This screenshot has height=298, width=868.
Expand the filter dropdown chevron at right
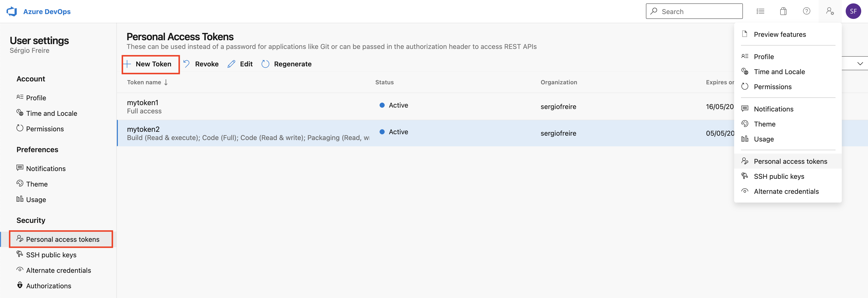(x=860, y=64)
